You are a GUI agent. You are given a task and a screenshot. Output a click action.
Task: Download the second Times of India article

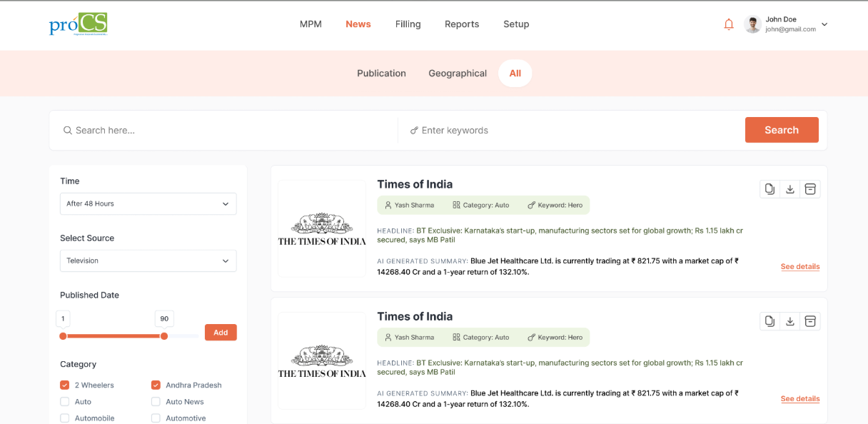[x=790, y=321]
